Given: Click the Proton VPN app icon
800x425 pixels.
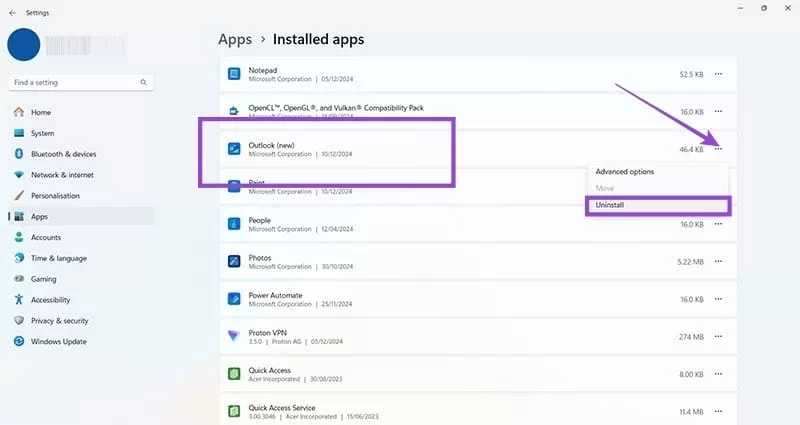Looking at the screenshot, I should [233, 335].
